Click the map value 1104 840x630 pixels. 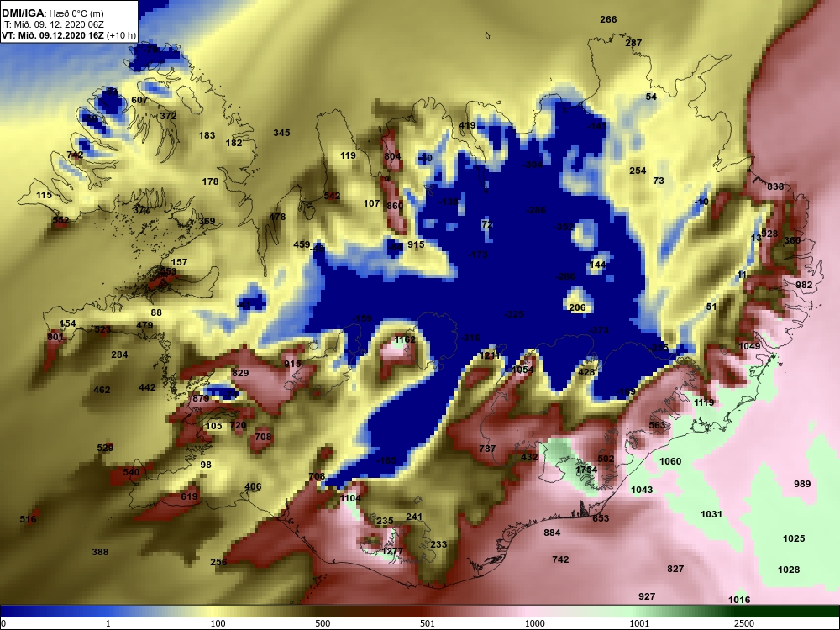coord(350,498)
